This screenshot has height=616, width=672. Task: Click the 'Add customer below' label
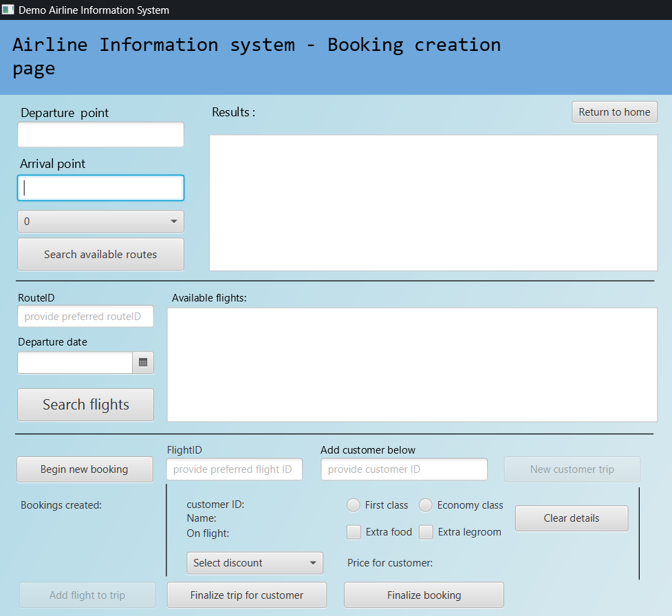[368, 450]
